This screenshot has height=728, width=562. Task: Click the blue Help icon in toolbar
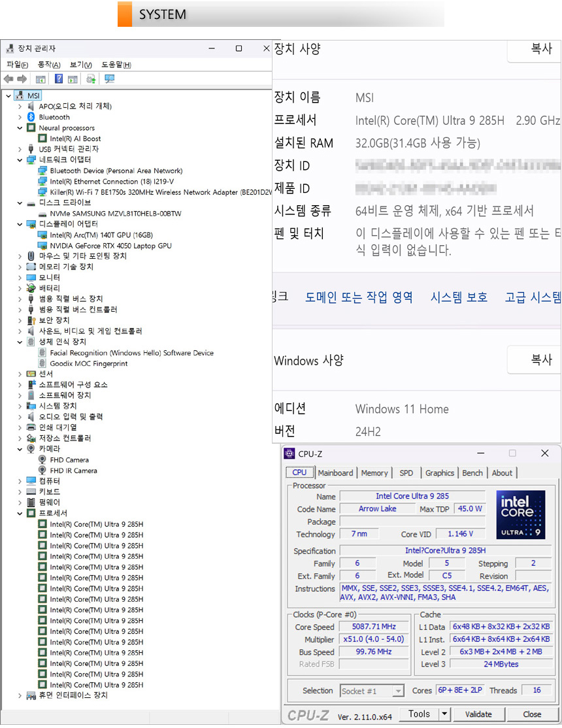pyautogui.click(x=59, y=79)
